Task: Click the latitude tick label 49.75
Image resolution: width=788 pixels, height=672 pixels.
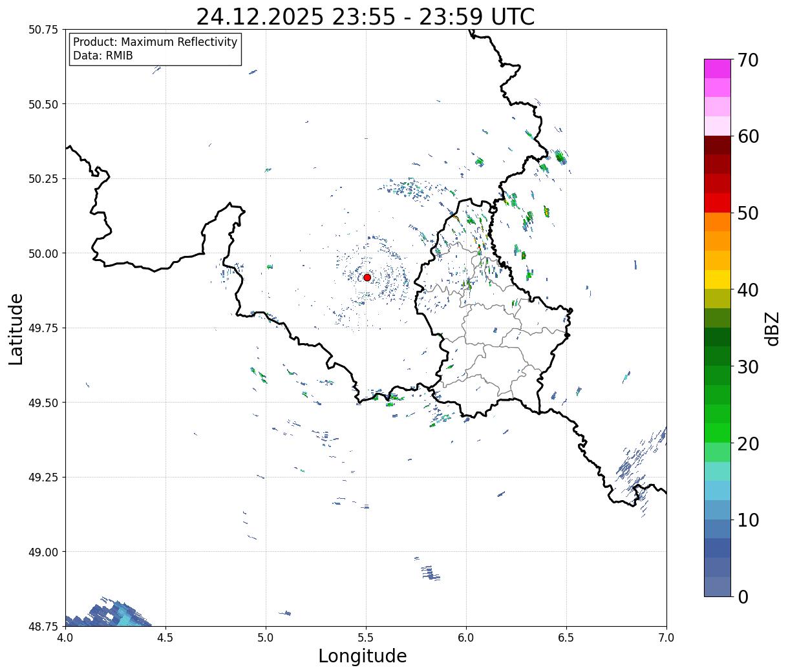Action: (44, 328)
